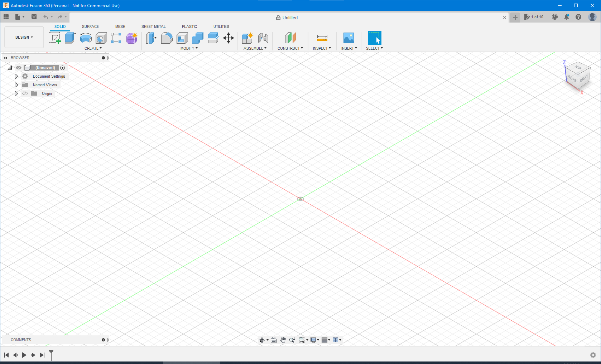Select the Press Pull tool
The width and height of the screenshot is (601, 364).
[151, 38]
